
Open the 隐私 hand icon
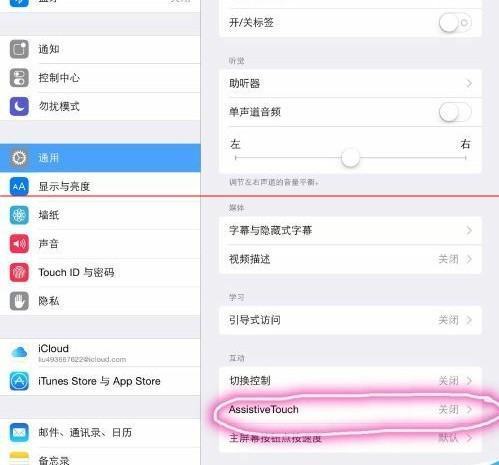(x=19, y=301)
